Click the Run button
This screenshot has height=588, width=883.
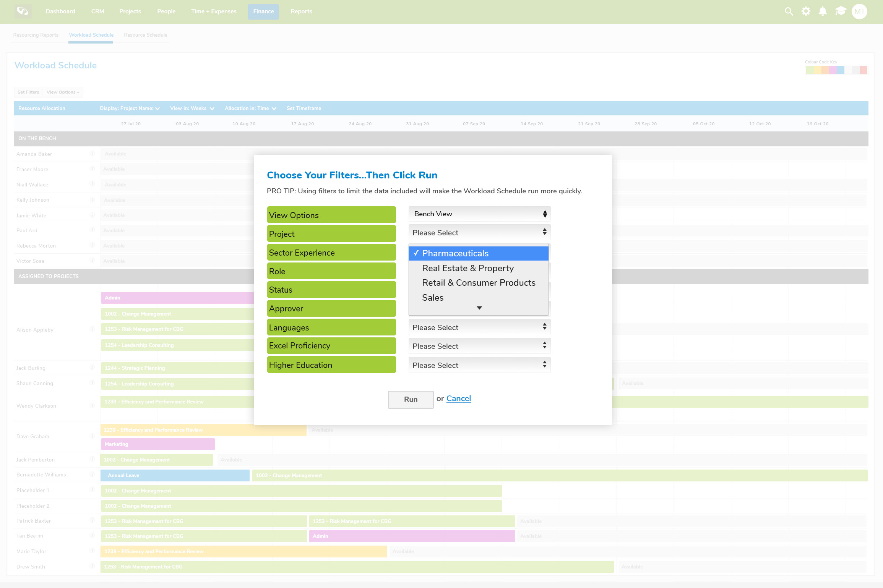click(411, 399)
